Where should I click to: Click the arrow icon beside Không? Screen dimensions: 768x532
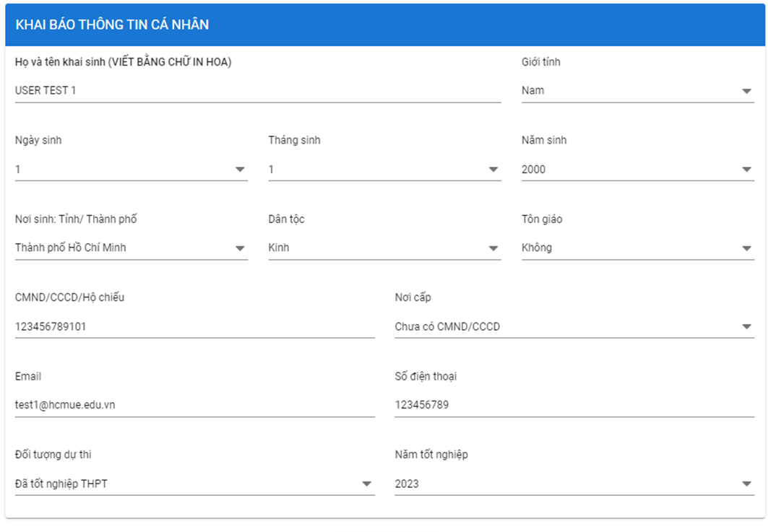(x=746, y=249)
